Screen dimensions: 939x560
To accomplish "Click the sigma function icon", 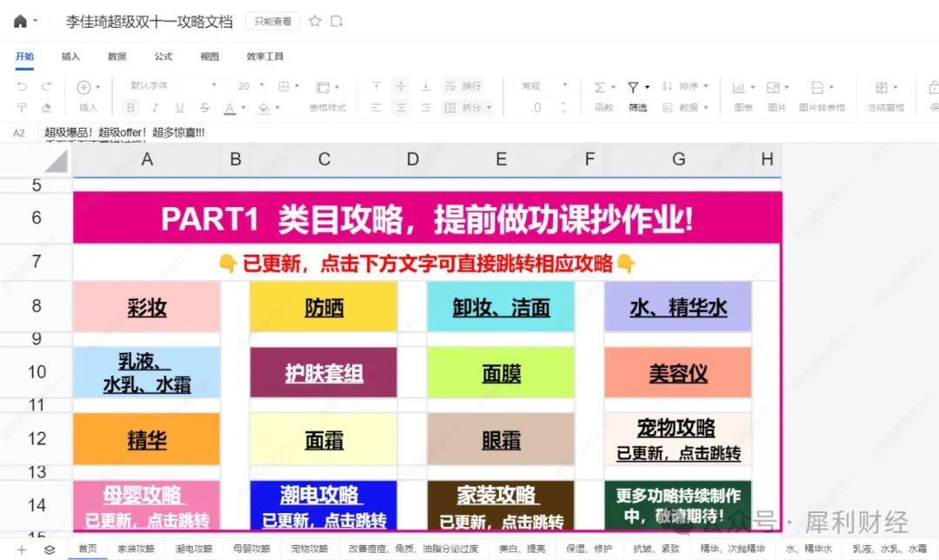I will click(x=599, y=88).
